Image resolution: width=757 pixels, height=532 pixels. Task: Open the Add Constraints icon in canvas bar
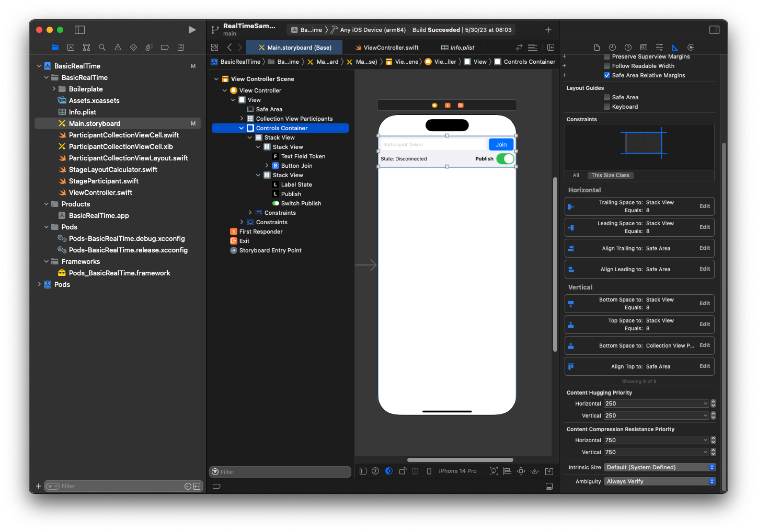tap(521, 471)
